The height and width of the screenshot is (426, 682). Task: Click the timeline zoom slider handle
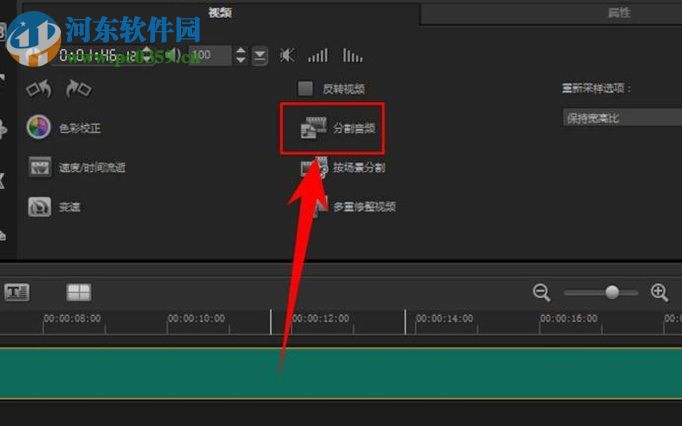coord(612,292)
